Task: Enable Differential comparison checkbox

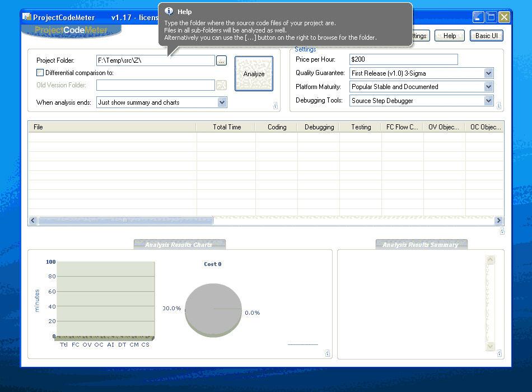Action: click(x=40, y=72)
